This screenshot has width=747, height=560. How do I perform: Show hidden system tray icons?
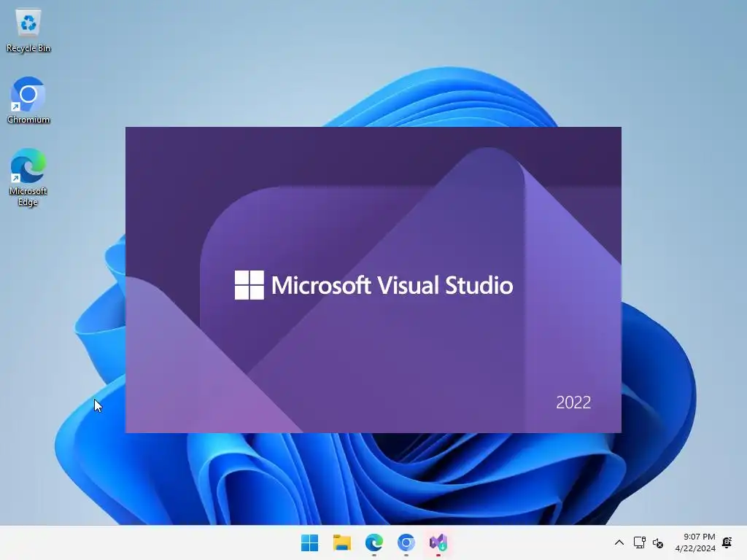pos(619,542)
